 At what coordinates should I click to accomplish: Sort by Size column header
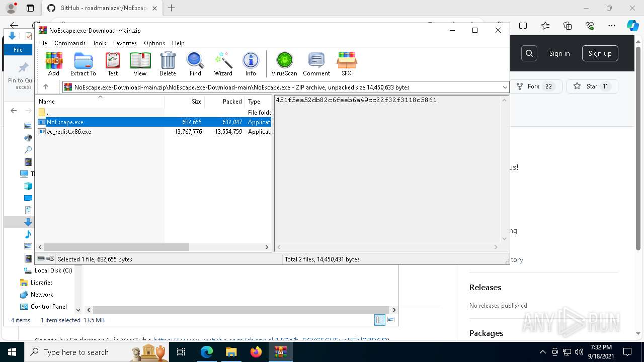(185, 102)
